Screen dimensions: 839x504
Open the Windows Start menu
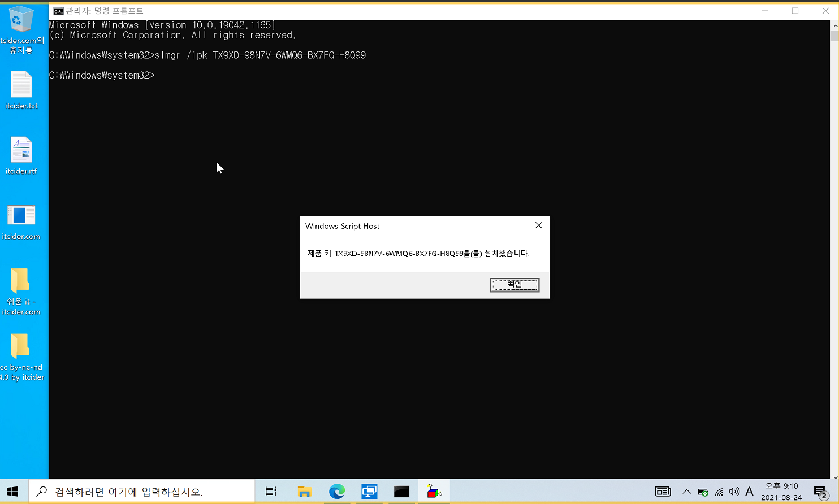click(12, 492)
